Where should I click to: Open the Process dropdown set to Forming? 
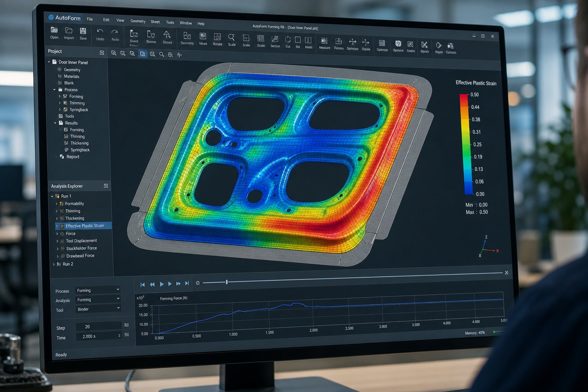(x=98, y=290)
